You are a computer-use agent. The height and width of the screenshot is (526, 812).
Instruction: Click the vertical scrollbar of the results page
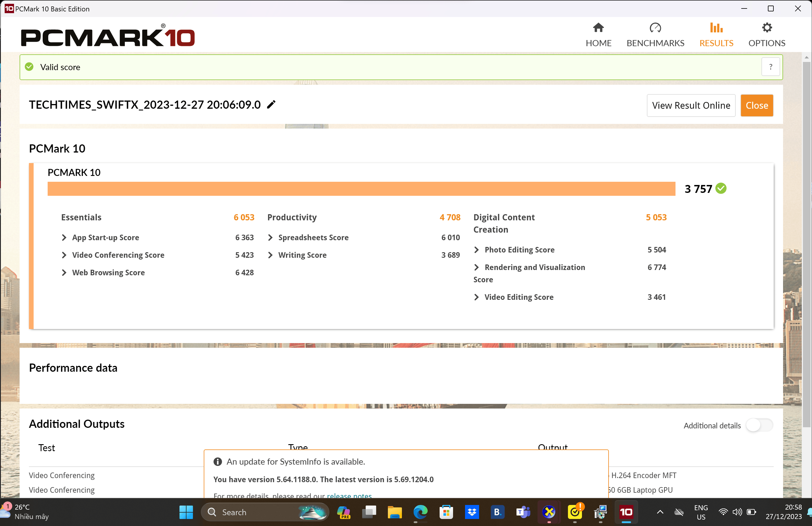pyautogui.click(x=806, y=244)
